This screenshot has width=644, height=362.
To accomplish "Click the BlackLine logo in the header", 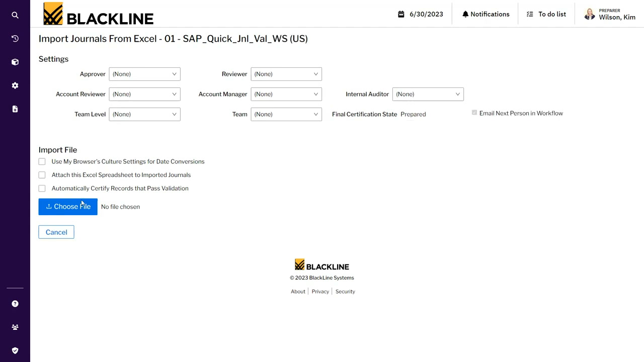I will coord(99,14).
